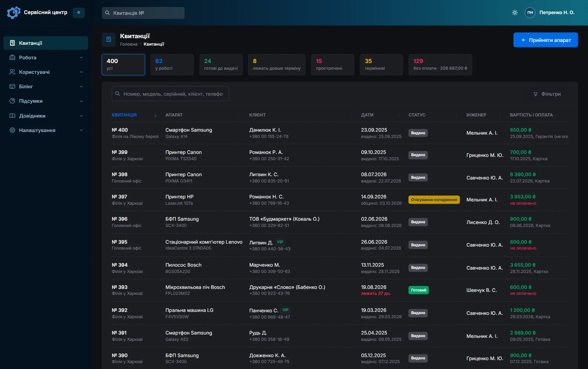Expand the Довідники menu chevron
588x369 pixels.
81,116
